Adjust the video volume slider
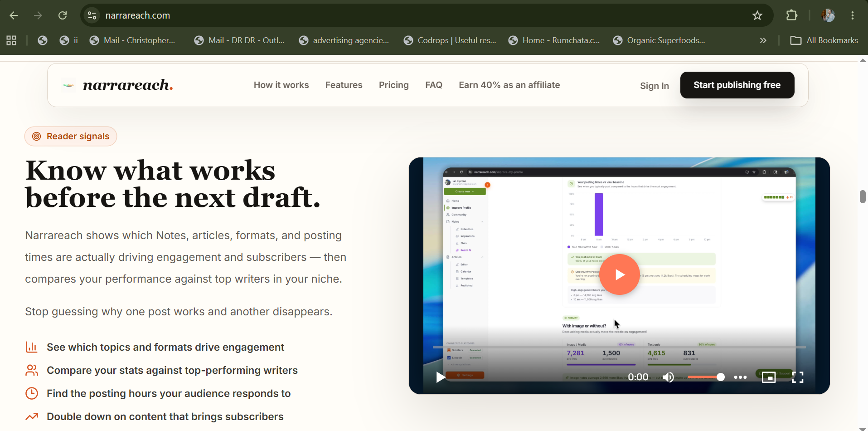 click(x=706, y=377)
